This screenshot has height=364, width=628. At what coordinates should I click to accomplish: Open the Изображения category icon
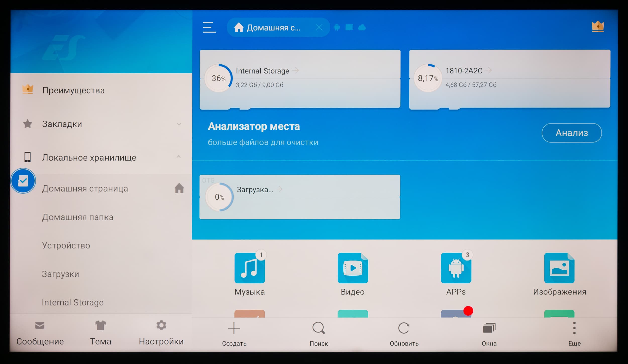tap(559, 268)
